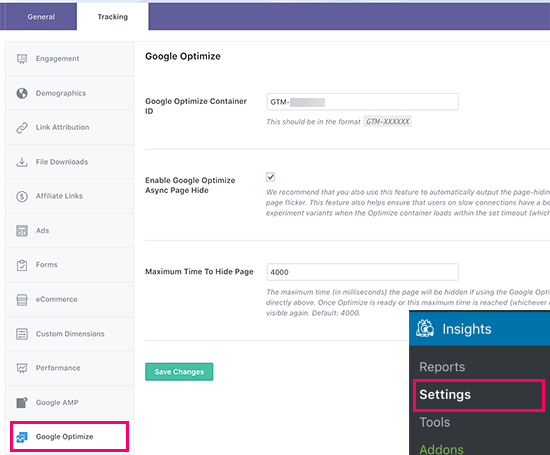
Task: Switch to the General tab
Action: [41, 16]
